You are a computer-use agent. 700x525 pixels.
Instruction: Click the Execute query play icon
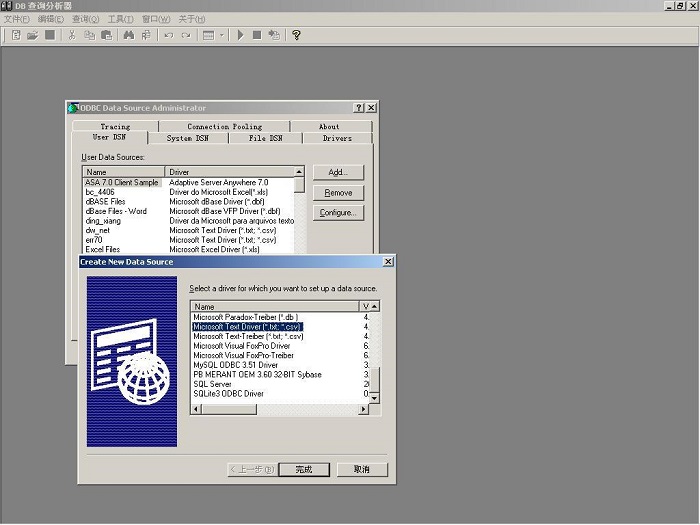click(241, 35)
